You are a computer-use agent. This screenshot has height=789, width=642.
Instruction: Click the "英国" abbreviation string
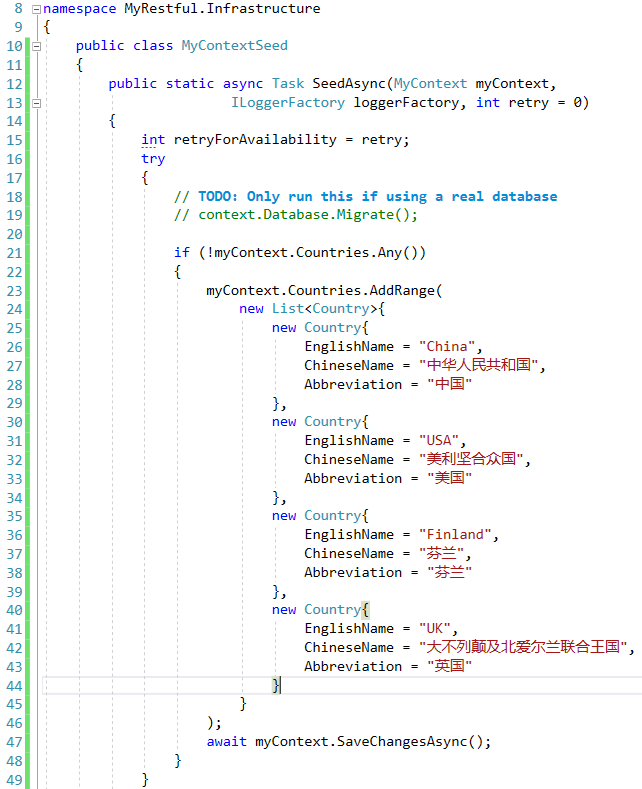449,666
